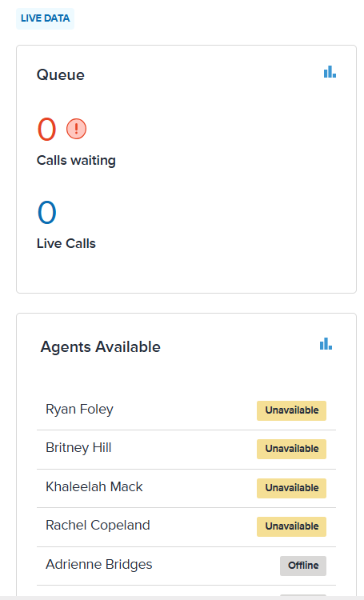Click the red Calls waiting count

pos(46,130)
